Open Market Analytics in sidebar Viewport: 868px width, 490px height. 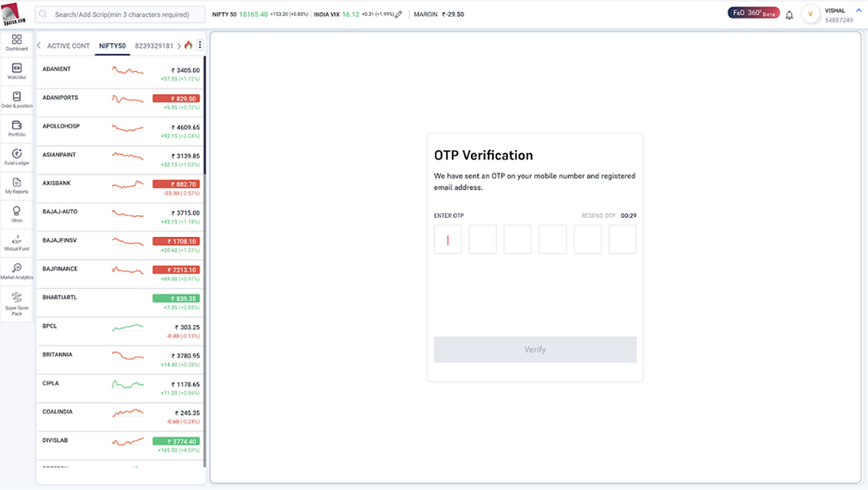coord(17,271)
